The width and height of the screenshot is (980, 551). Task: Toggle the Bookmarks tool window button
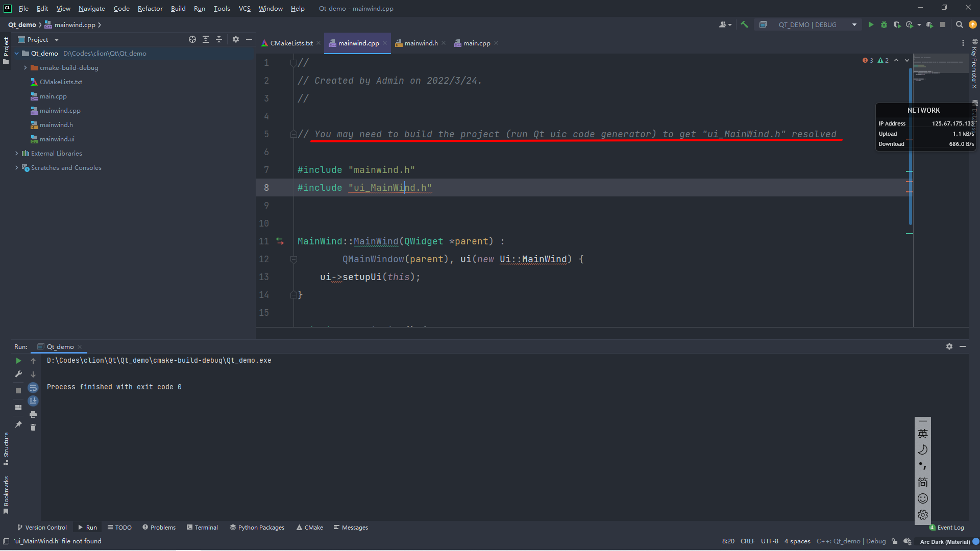6,494
